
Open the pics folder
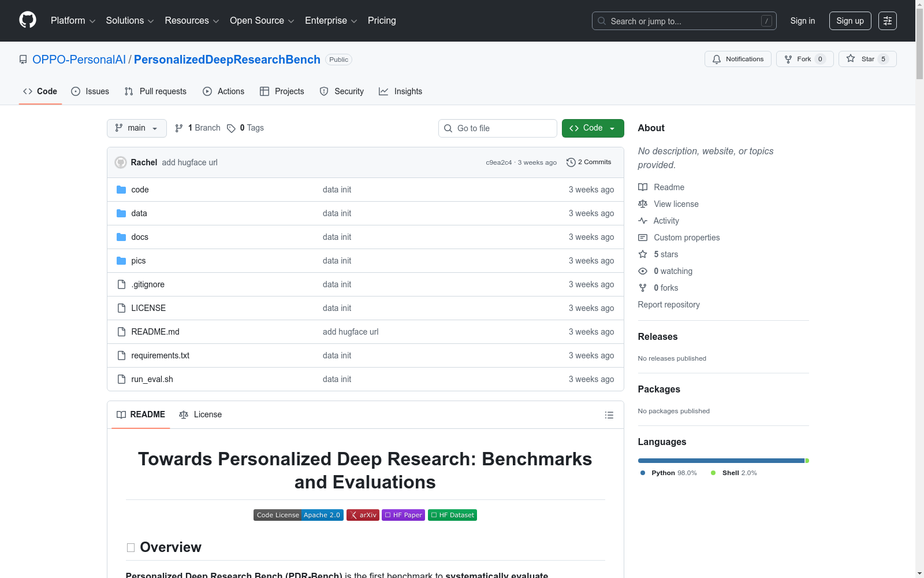coord(139,261)
